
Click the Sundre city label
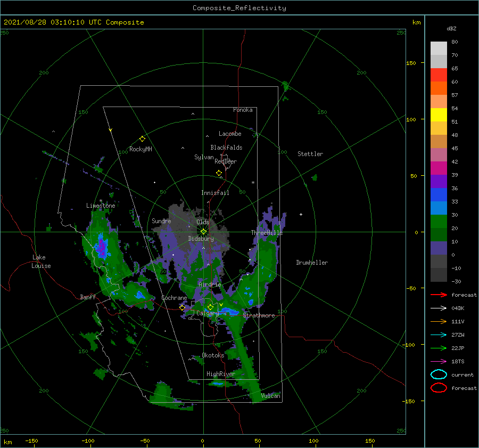pyautogui.click(x=162, y=221)
